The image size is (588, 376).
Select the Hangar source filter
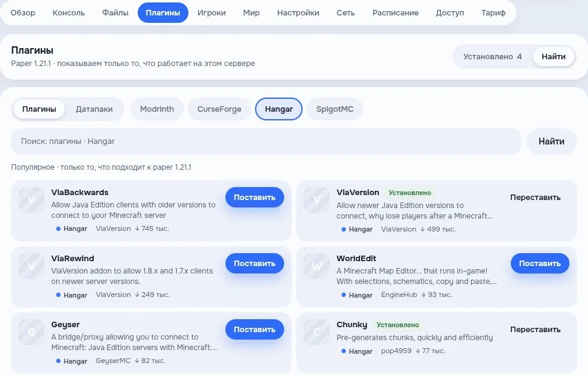279,109
